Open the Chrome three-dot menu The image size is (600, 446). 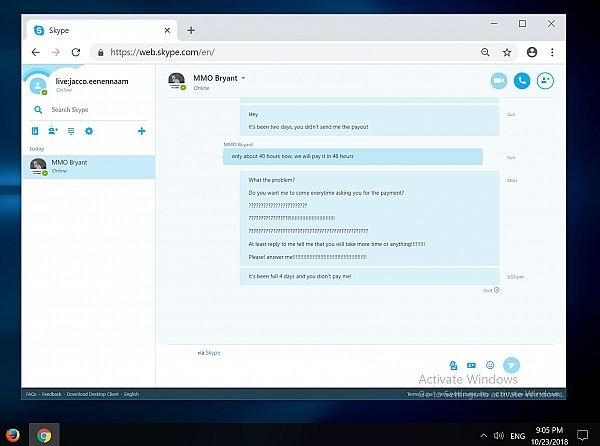point(552,52)
